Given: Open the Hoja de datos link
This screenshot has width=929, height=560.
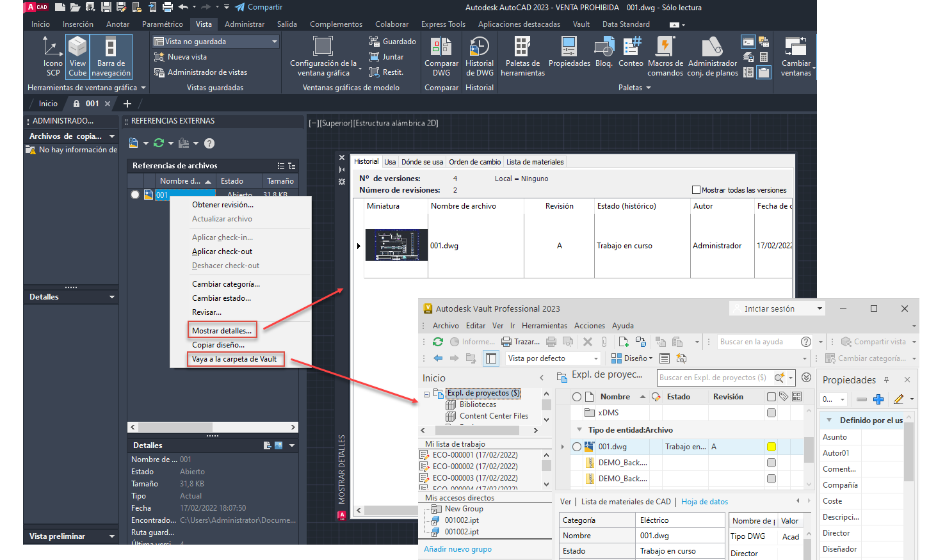Looking at the screenshot, I should [704, 502].
